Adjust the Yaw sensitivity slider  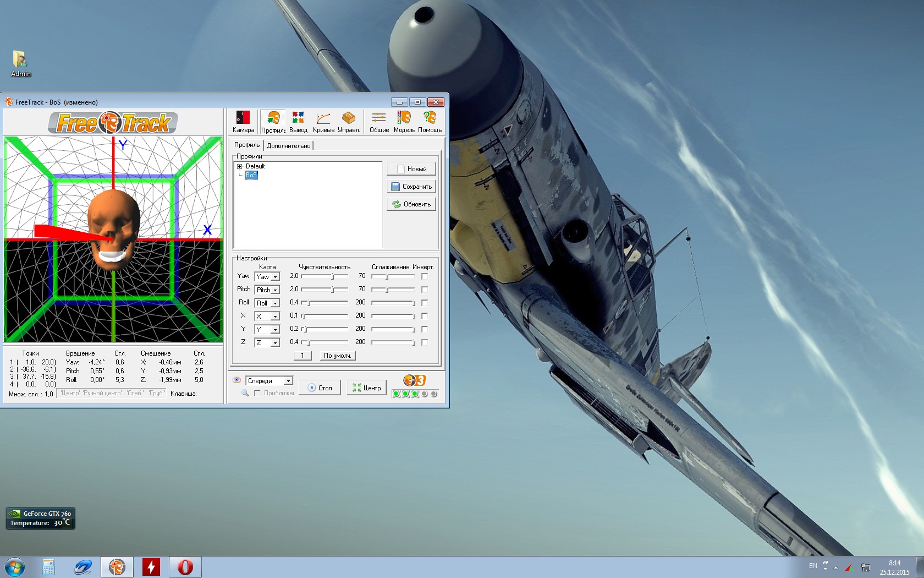[324, 276]
